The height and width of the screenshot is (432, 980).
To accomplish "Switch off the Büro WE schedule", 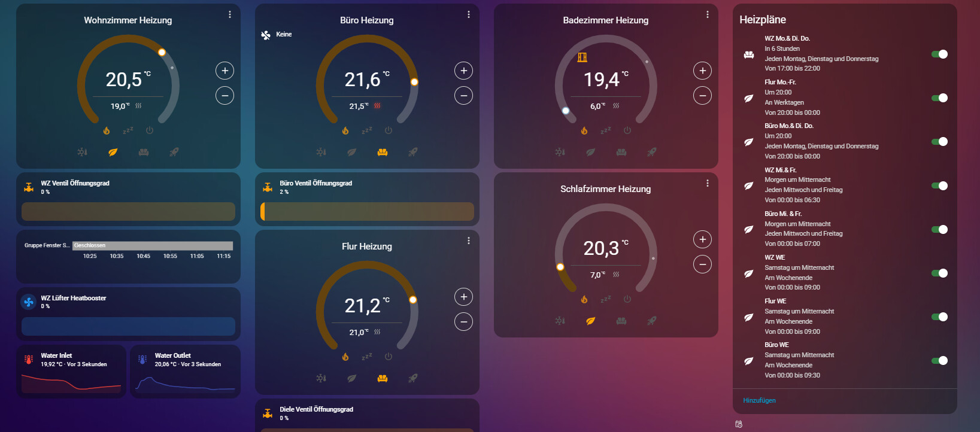I will (939, 361).
